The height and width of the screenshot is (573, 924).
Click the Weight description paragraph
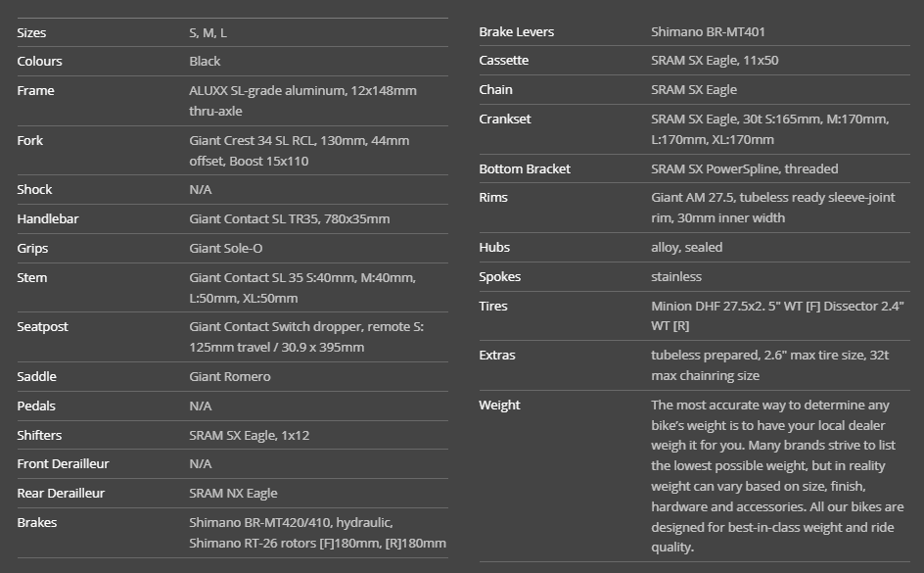tap(777, 475)
